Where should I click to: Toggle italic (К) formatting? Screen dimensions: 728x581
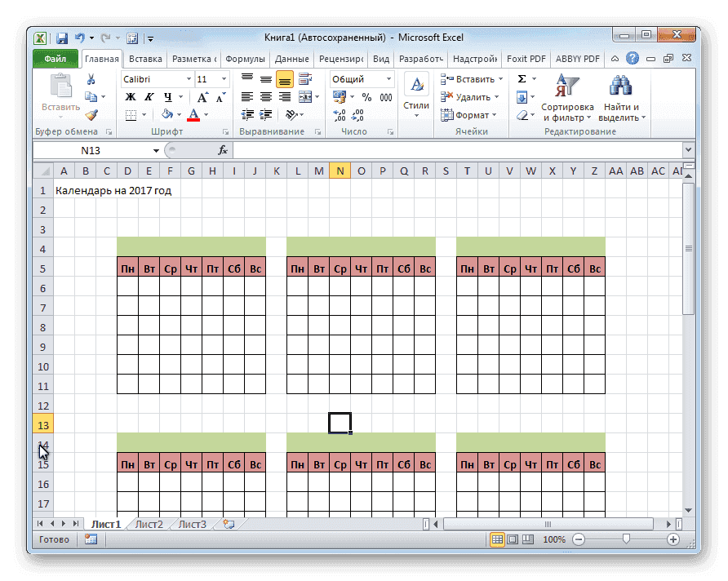[x=148, y=95]
